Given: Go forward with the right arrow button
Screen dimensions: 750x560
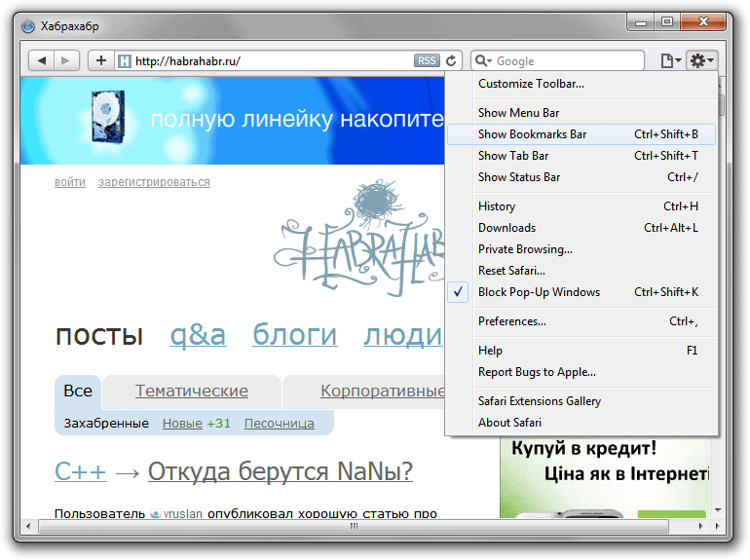Looking at the screenshot, I should pyautogui.click(x=66, y=60).
